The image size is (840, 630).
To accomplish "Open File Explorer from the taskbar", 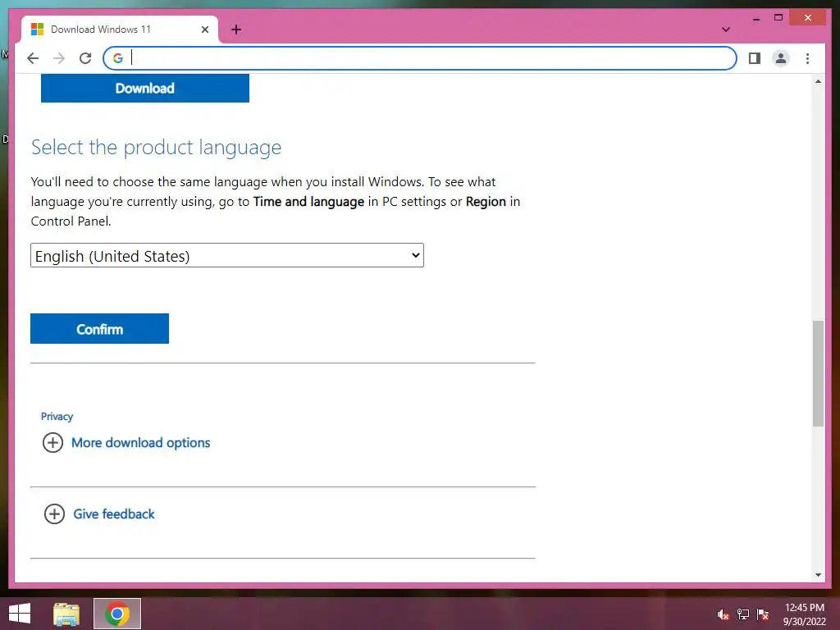I will pos(66,614).
